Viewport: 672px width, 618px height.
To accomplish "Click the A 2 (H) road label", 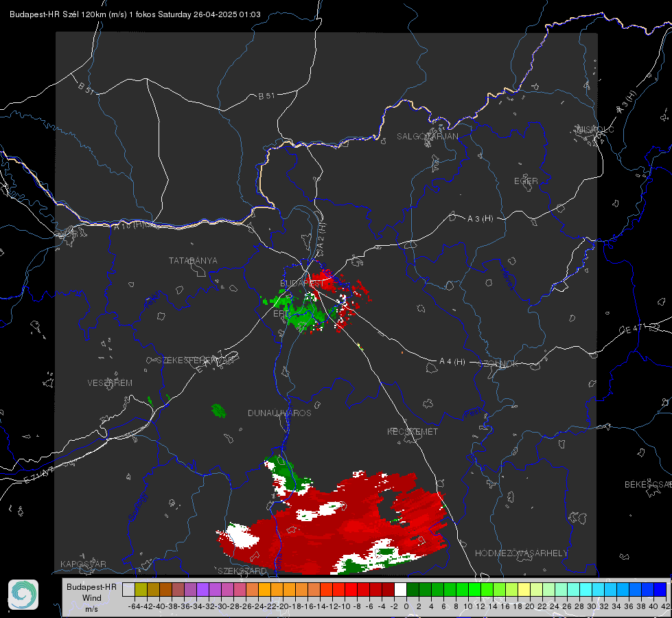I will click(321, 236).
